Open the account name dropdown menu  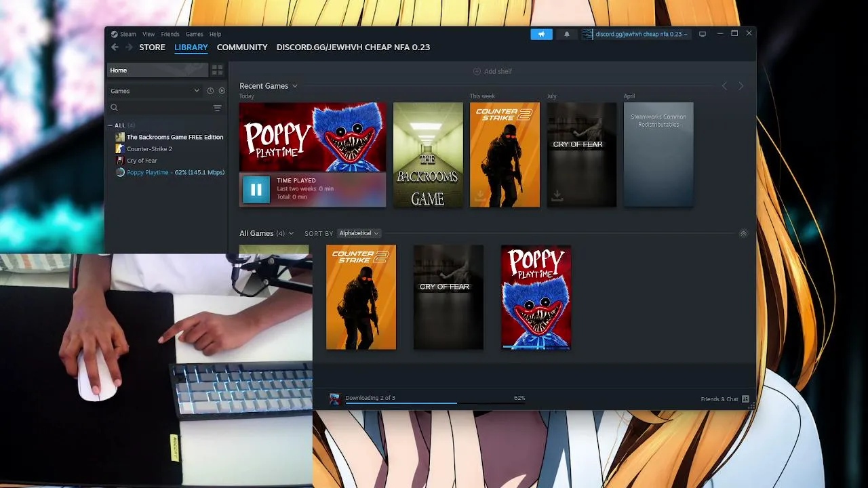tap(642, 34)
